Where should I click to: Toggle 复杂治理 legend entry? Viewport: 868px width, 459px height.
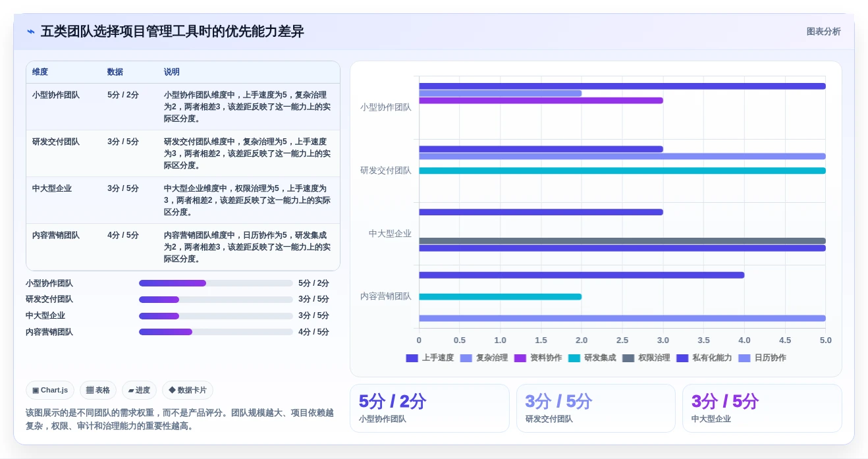pyautogui.click(x=484, y=358)
